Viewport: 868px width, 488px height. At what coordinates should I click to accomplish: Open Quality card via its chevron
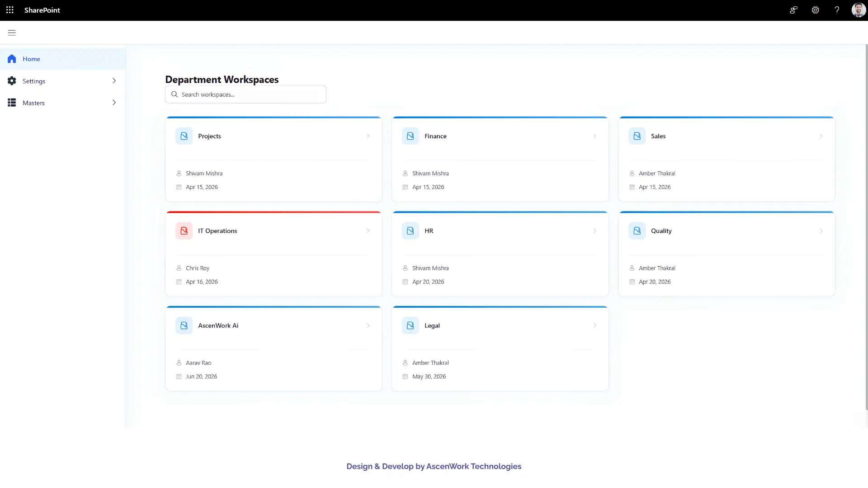coord(821,231)
